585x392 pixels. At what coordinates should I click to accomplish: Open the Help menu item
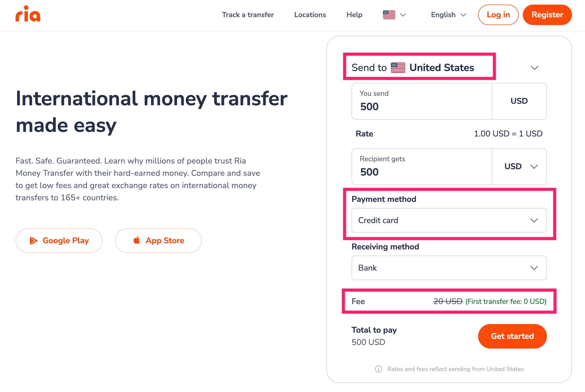tap(354, 15)
